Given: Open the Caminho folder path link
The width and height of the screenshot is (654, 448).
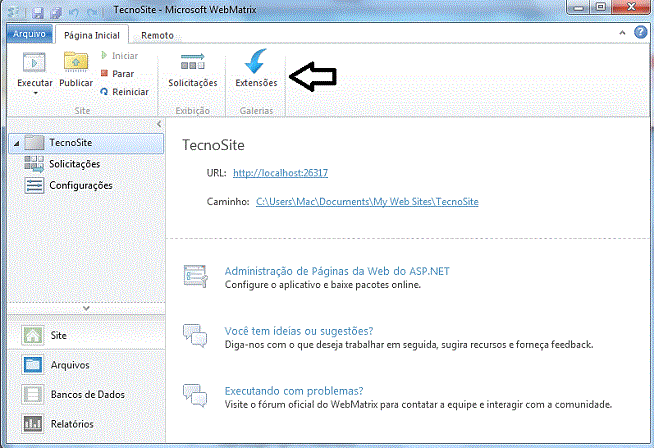Looking at the screenshot, I should click(x=367, y=201).
